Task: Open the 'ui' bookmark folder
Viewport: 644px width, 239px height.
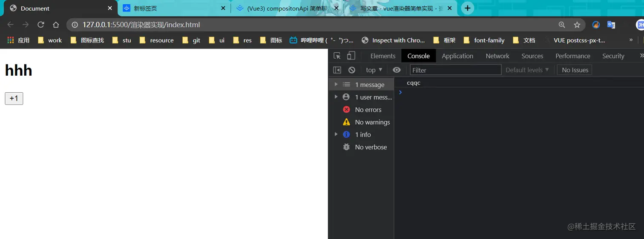Action: pos(217,40)
